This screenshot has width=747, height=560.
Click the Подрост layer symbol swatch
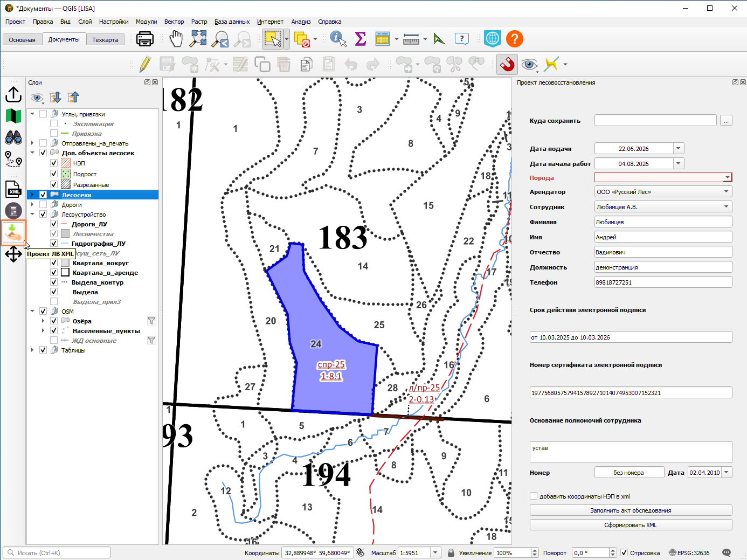66,174
